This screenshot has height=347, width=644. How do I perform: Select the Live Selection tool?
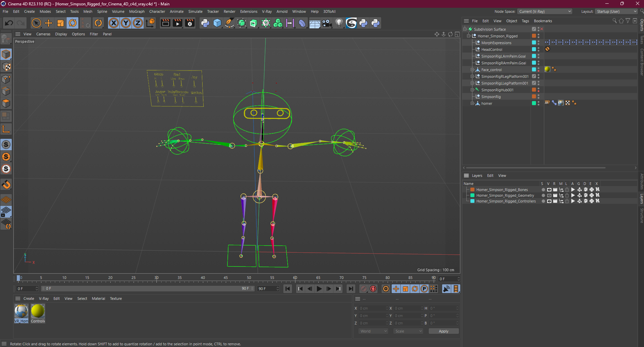click(36, 23)
